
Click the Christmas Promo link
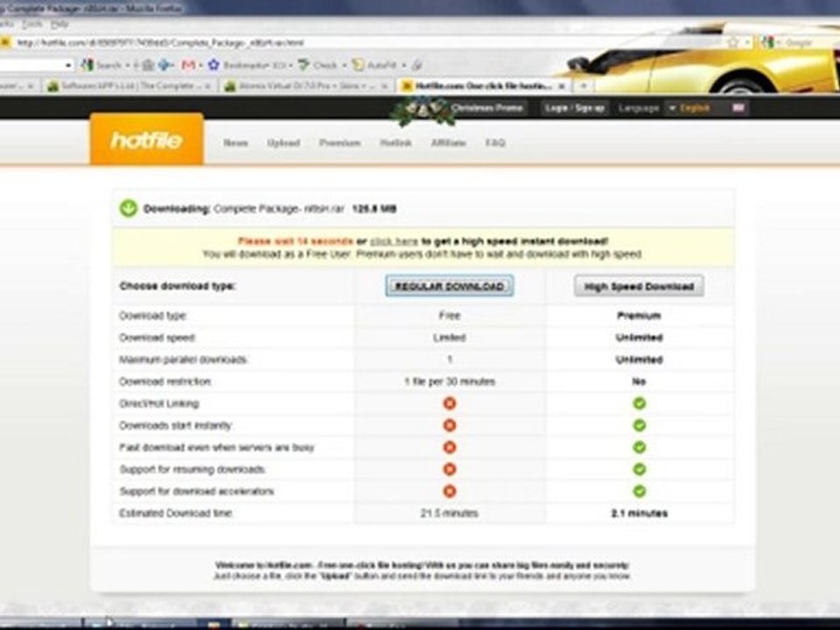487,108
